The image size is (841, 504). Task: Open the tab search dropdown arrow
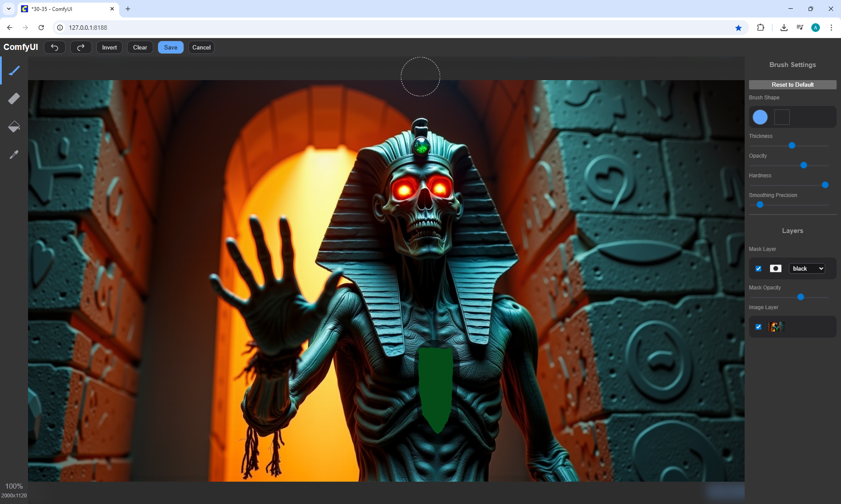click(x=9, y=9)
